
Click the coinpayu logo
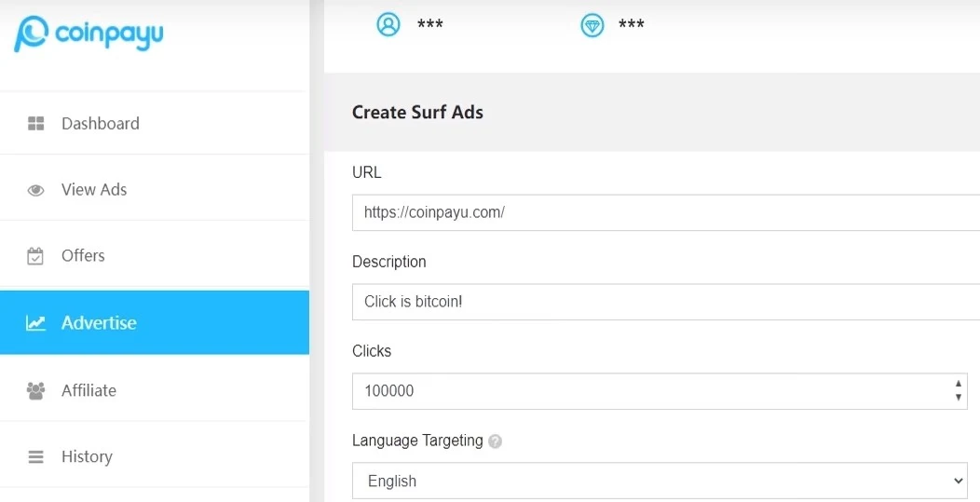[x=88, y=34]
